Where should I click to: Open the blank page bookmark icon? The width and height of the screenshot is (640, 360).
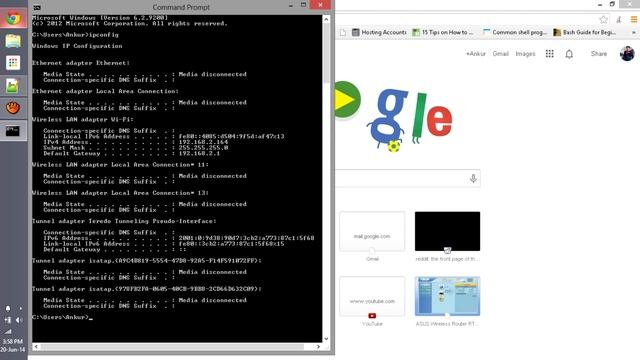pos(343,32)
